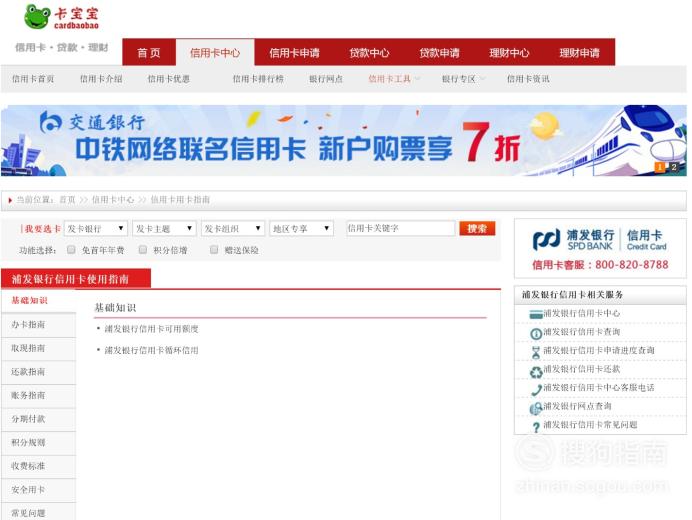This screenshot has height=520, width=692.
Task: Open the 浦发银行信用卡还款 service link
Action: [x=582, y=369]
